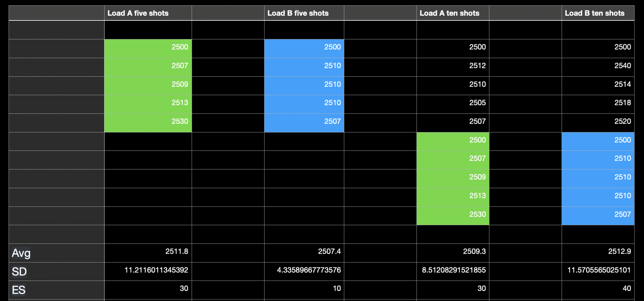Viewport: 644px width, 301px height.
Task: Click the "Load B ten shots" column header
Action: click(x=597, y=13)
